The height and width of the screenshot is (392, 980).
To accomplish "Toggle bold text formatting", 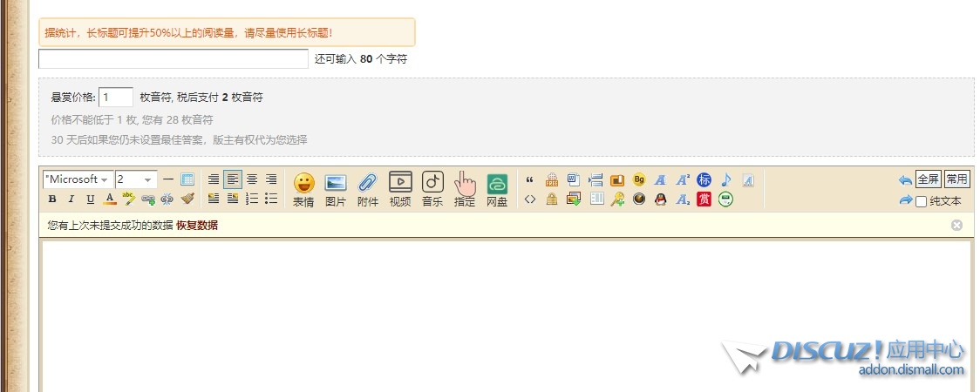I will [52, 199].
